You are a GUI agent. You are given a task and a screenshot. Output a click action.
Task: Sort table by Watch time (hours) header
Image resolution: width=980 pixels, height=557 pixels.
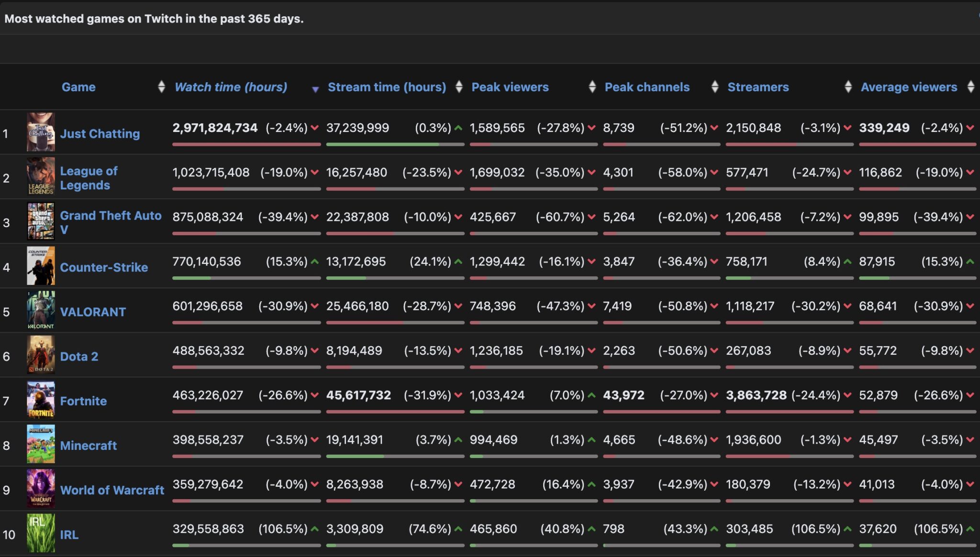click(x=231, y=87)
